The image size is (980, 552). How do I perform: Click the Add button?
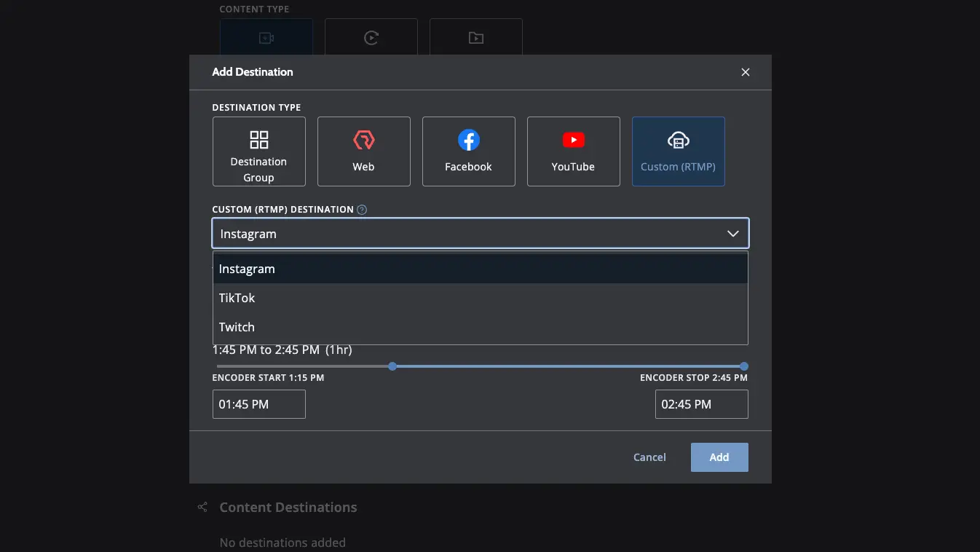pos(719,457)
